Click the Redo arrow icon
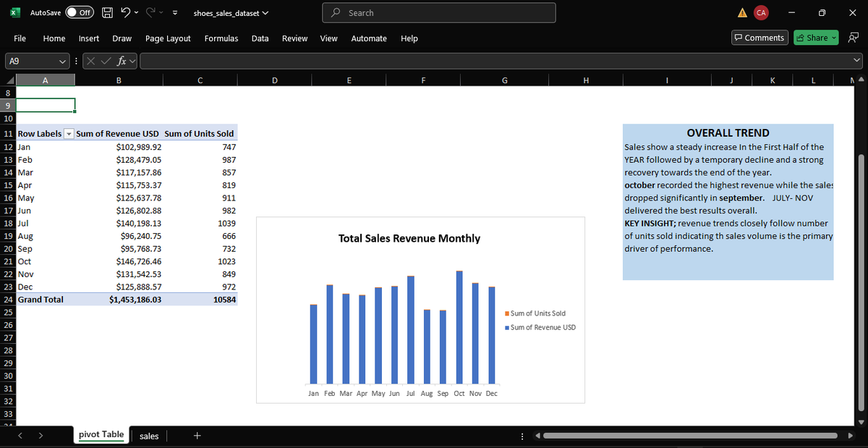The image size is (868, 448). click(152, 13)
